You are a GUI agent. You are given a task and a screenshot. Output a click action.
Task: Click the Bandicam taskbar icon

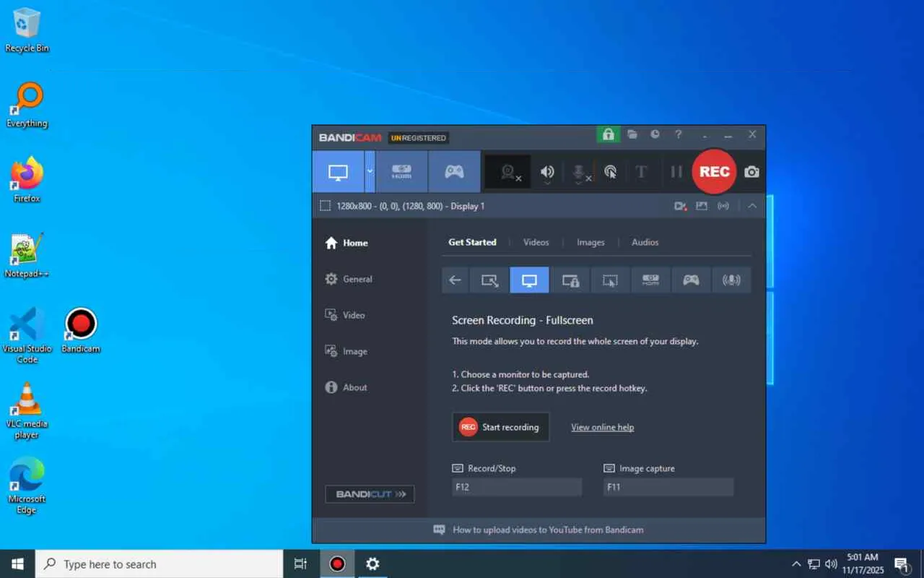coord(337,564)
